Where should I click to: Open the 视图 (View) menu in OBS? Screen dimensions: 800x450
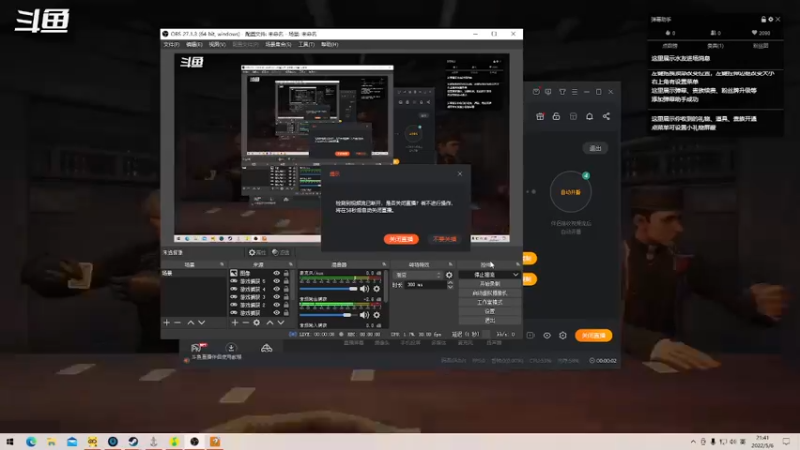pos(217,44)
